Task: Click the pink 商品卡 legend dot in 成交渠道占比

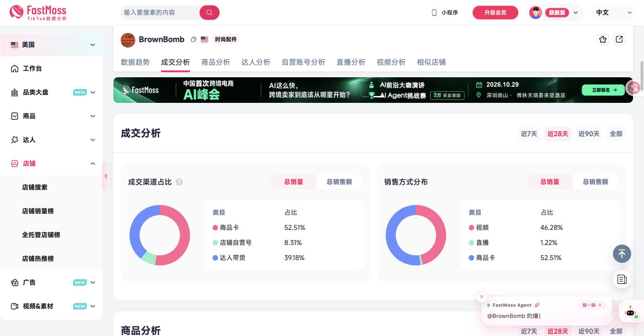Action: (215, 228)
